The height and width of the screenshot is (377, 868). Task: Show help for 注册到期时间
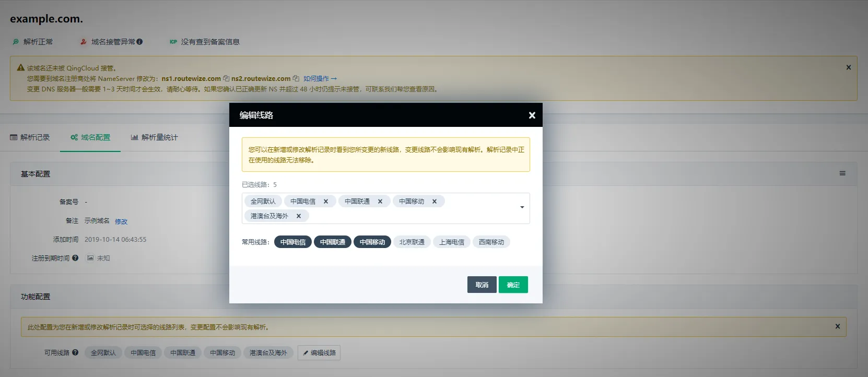(75, 258)
